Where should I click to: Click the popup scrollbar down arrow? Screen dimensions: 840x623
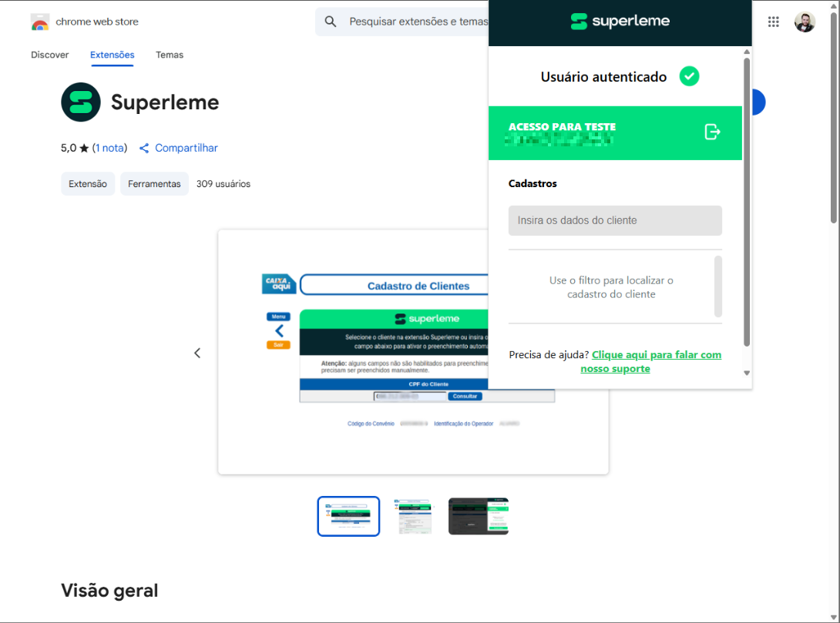[746, 373]
